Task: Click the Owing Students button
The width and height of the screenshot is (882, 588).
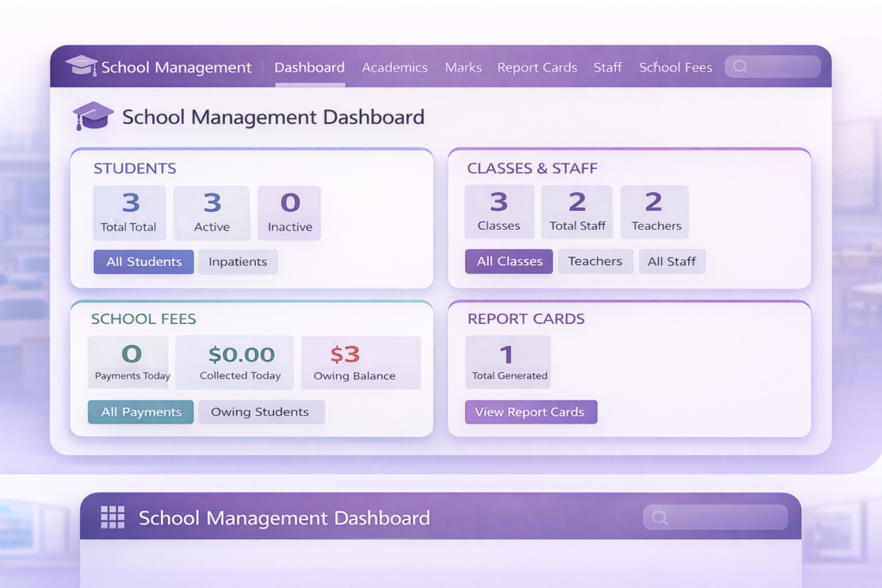Action: coord(260,412)
